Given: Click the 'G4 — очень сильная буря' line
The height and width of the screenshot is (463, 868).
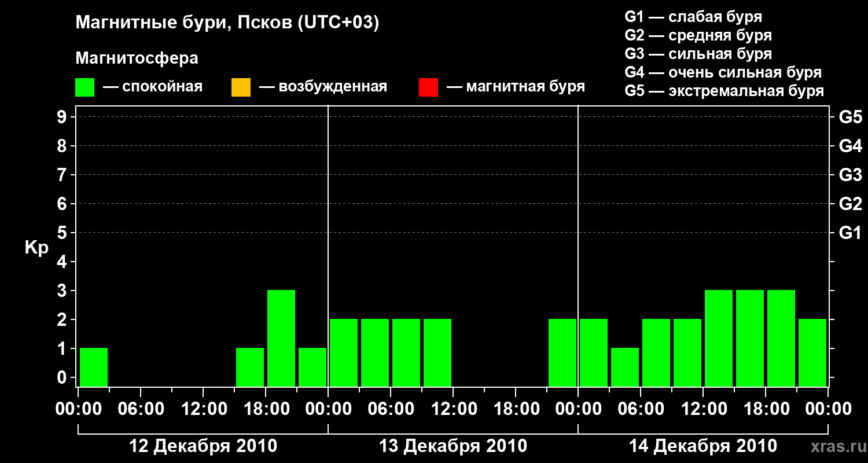Looking at the screenshot, I should point(723,72).
